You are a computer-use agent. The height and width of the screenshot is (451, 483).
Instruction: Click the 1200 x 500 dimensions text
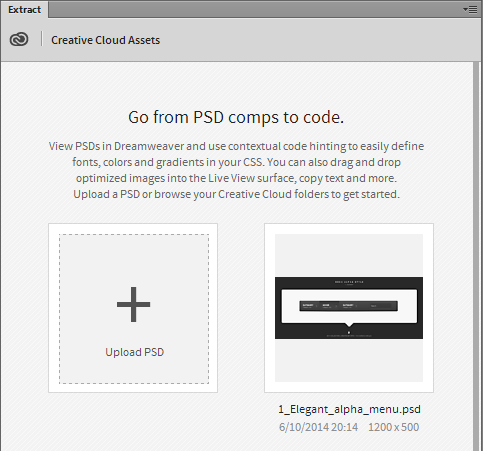point(393,427)
